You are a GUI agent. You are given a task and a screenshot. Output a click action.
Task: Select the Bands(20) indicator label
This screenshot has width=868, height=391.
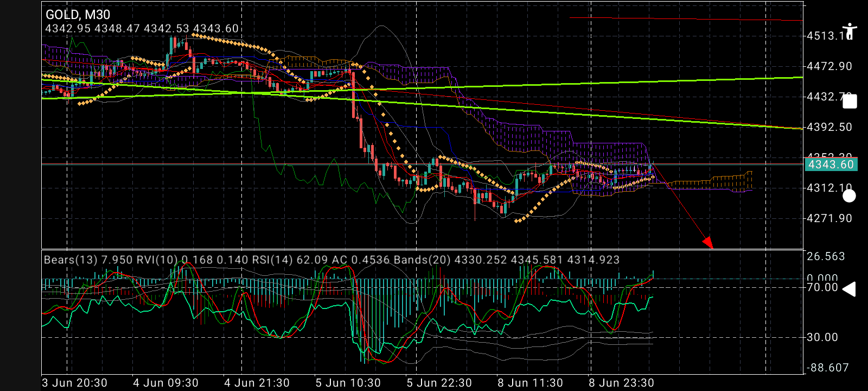[507, 260]
